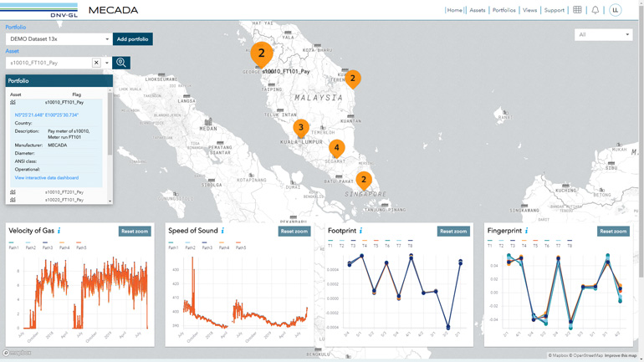Click Improve this map link
Image resolution: width=644 pixels, height=362 pixels.
(x=621, y=355)
